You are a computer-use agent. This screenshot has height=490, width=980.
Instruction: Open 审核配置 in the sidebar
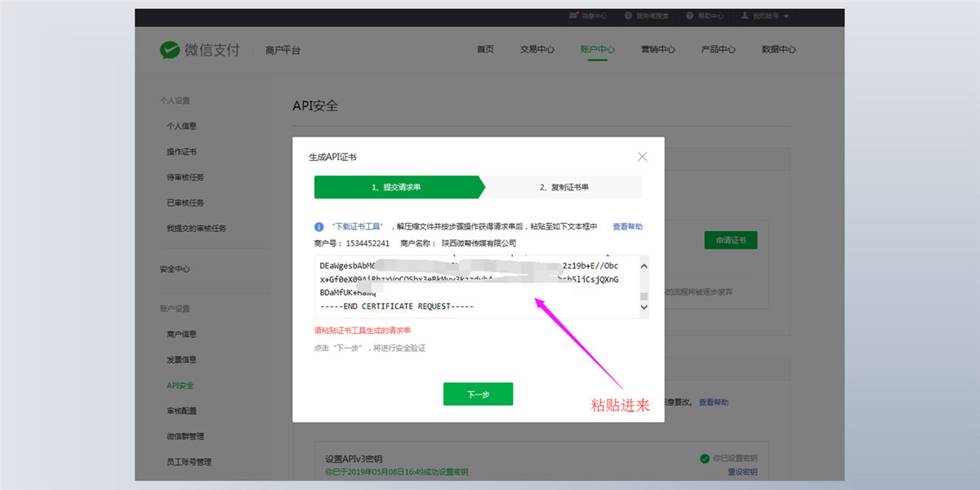pyautogui.click(x=181, y=411)
